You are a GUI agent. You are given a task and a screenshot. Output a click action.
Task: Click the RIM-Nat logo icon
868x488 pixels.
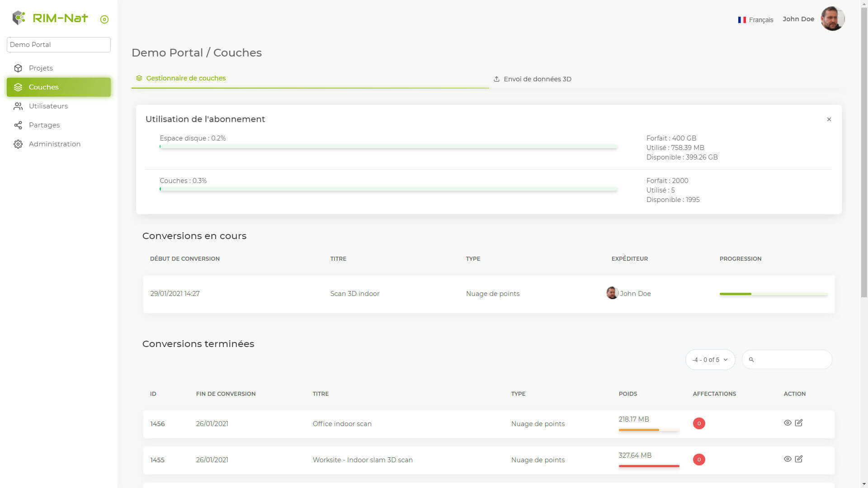pos(19,18)
